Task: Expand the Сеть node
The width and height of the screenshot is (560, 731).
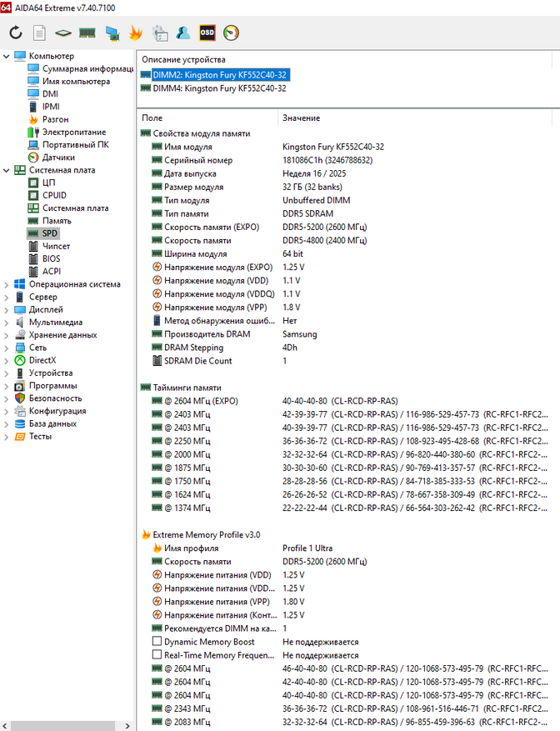Action: coord(6,348)
